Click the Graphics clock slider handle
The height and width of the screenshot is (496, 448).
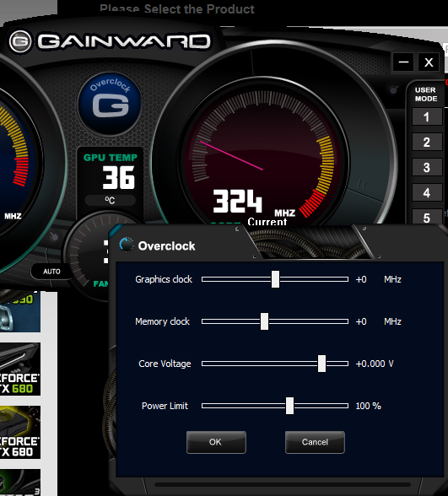click(x=275, y=279)
